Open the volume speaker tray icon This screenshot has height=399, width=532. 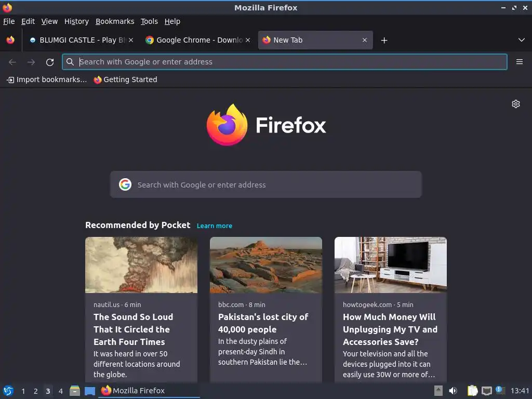(x=453, y=391)
